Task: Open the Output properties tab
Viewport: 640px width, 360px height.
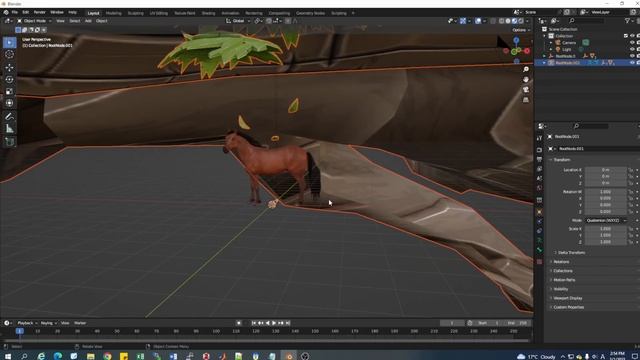Action: pos(539,159)
